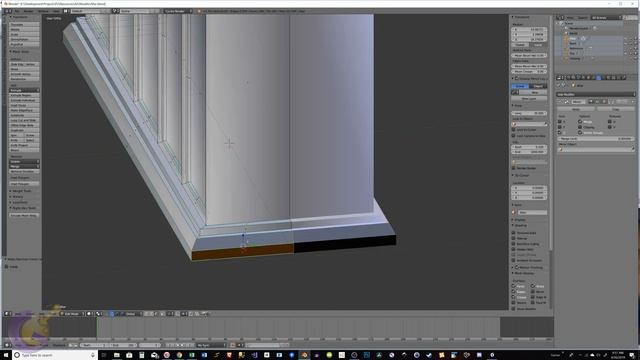Click the 3D Cursor X location field

529,188
